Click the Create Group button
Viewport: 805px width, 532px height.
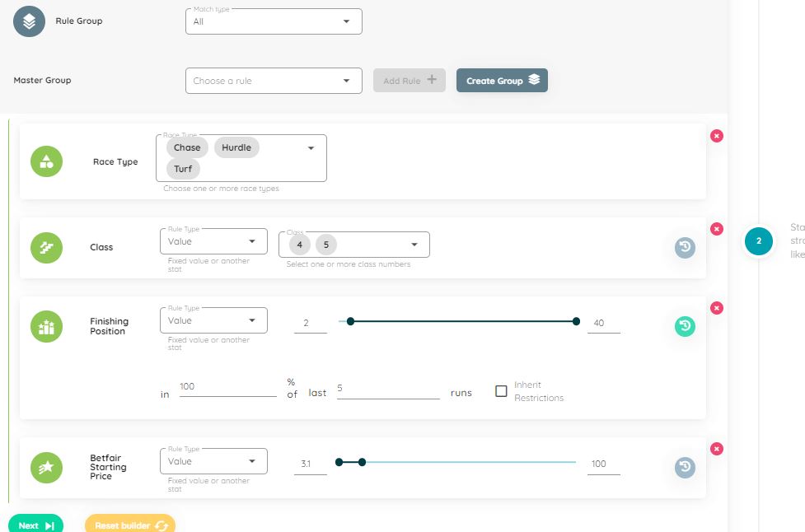tap(502, 81)
